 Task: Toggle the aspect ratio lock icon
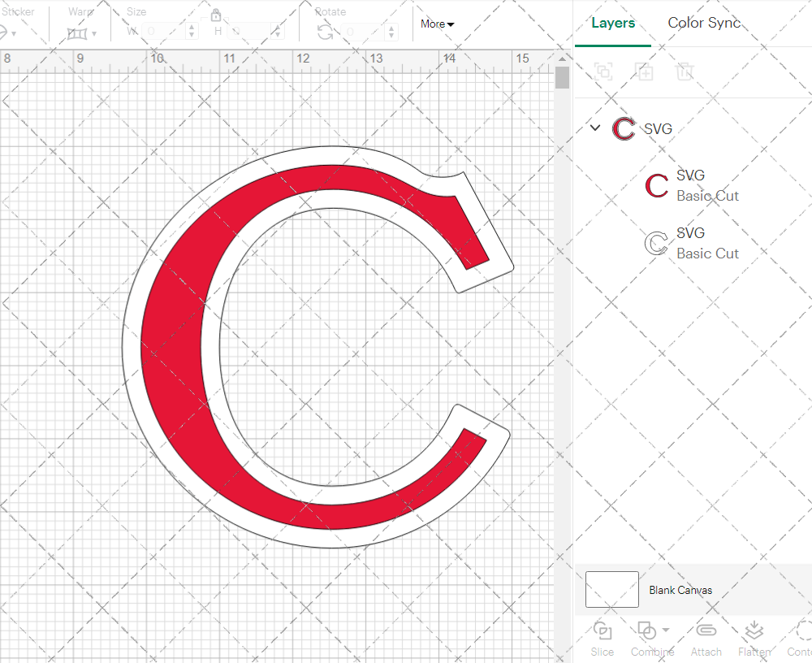tap(216, 15)
